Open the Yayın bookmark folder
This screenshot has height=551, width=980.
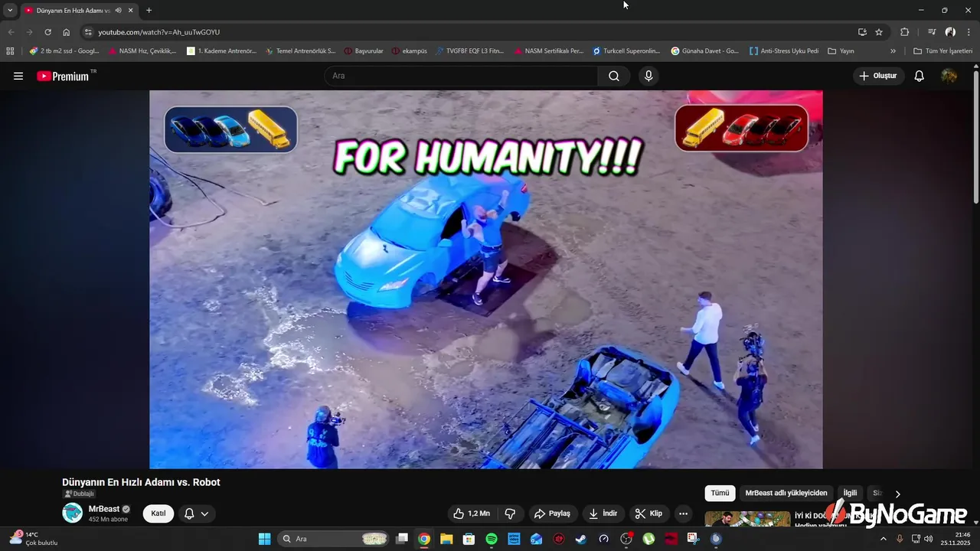click(x=841, y=51)
